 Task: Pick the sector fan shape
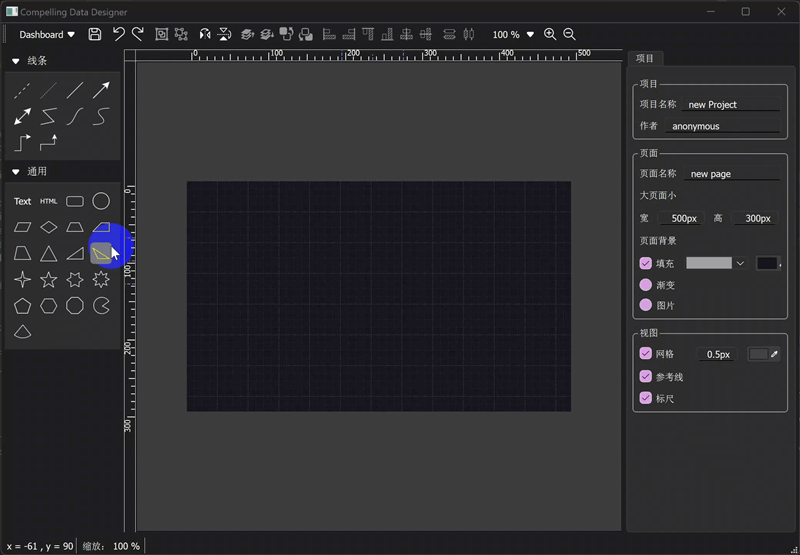click(22, 332)
